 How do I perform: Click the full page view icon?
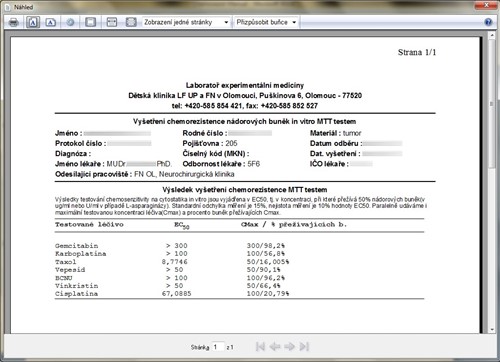click(131, 22)
